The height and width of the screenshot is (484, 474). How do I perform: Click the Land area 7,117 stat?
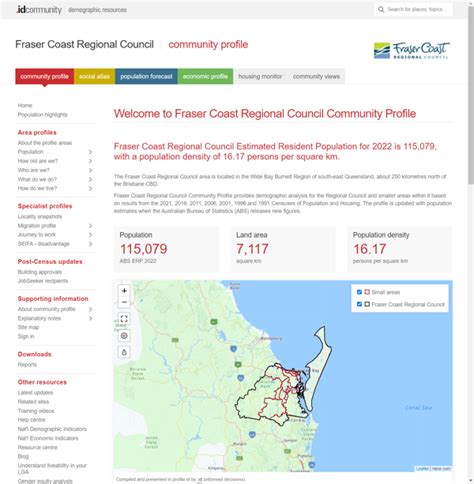(x=283, y=249)
